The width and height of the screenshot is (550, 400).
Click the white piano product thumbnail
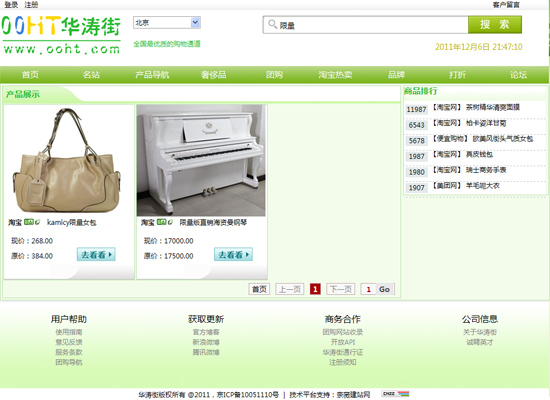(201, 160)
